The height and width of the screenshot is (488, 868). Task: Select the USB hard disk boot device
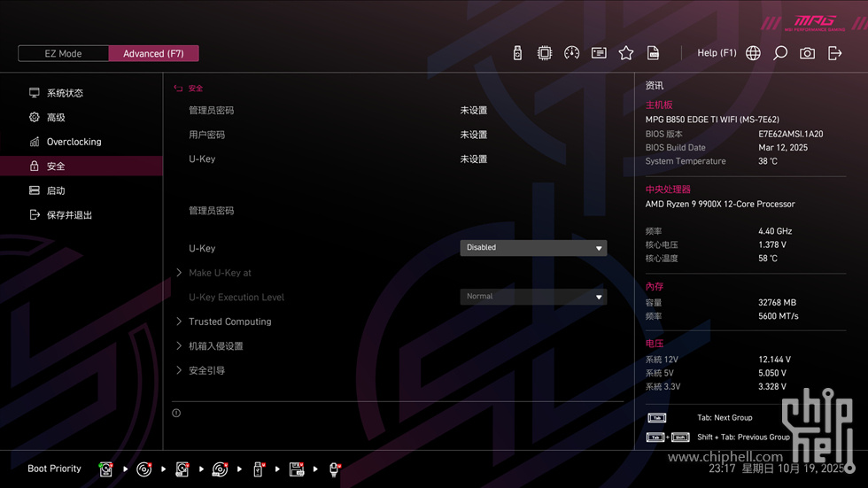click(182, 469)
